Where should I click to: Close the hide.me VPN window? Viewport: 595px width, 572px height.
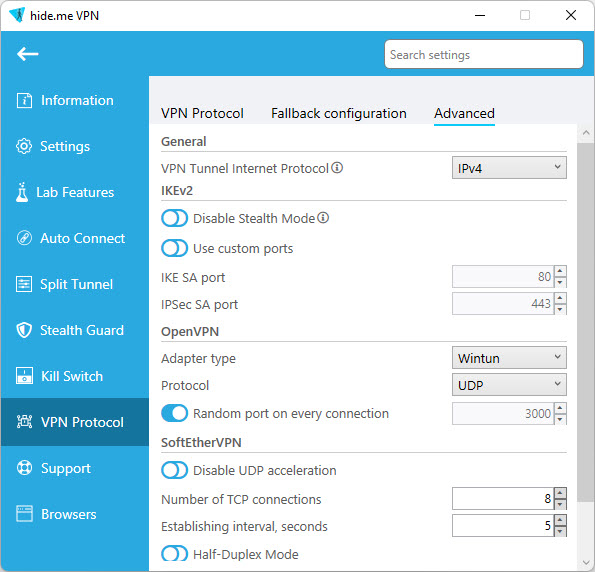pyautogui.click(x=571, y=16)
